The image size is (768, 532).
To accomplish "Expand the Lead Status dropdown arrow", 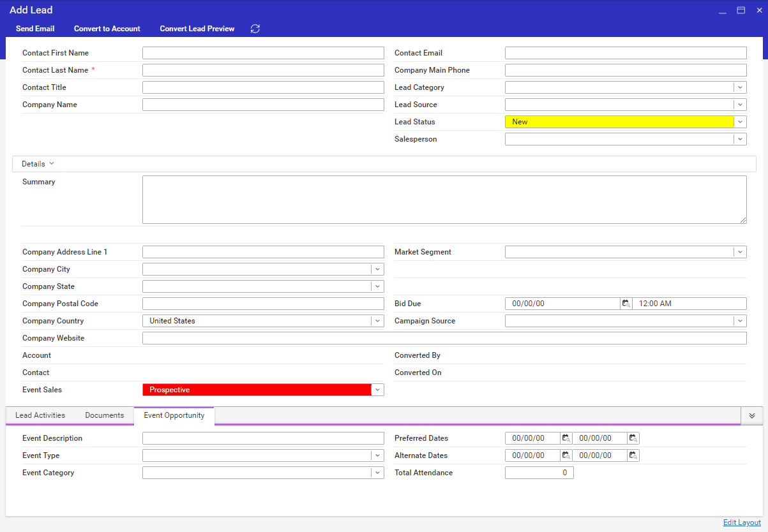I will (740, 122).
